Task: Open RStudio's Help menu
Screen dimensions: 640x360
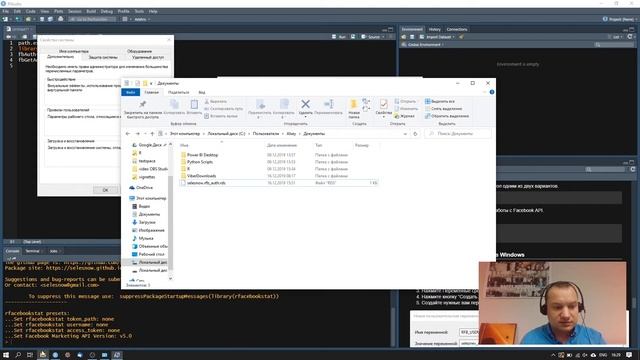Action: tap(153, 11)
